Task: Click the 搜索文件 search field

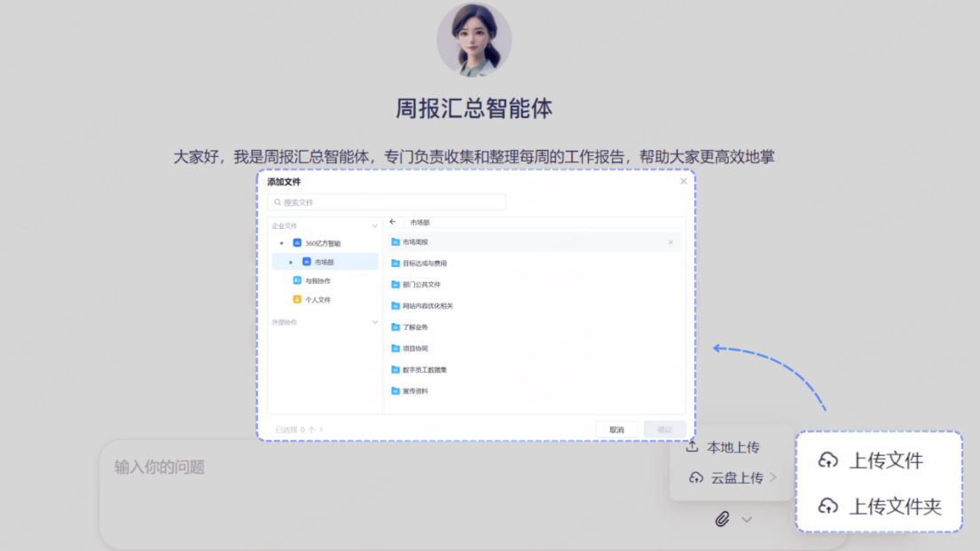Action: click(387, 202)
